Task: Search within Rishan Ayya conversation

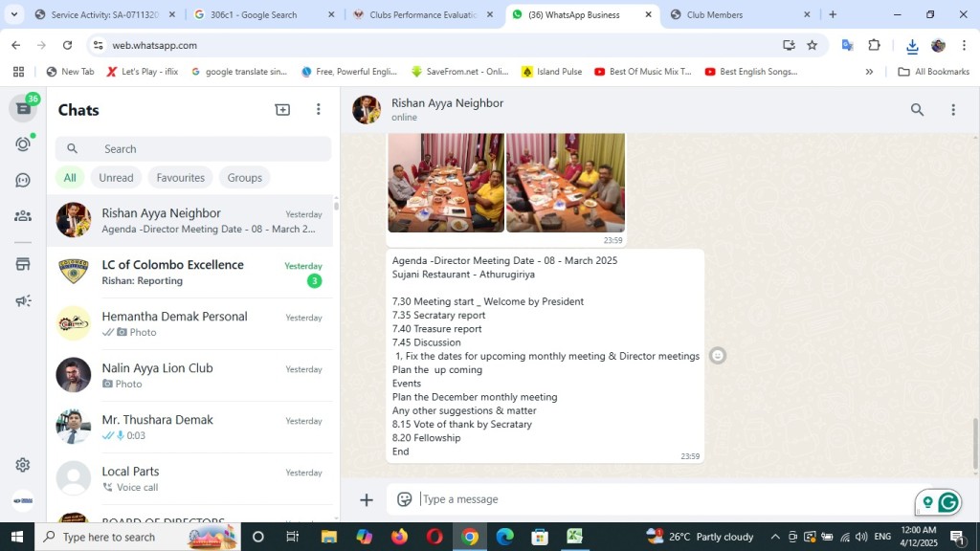Action: click(x=917, y=110)
